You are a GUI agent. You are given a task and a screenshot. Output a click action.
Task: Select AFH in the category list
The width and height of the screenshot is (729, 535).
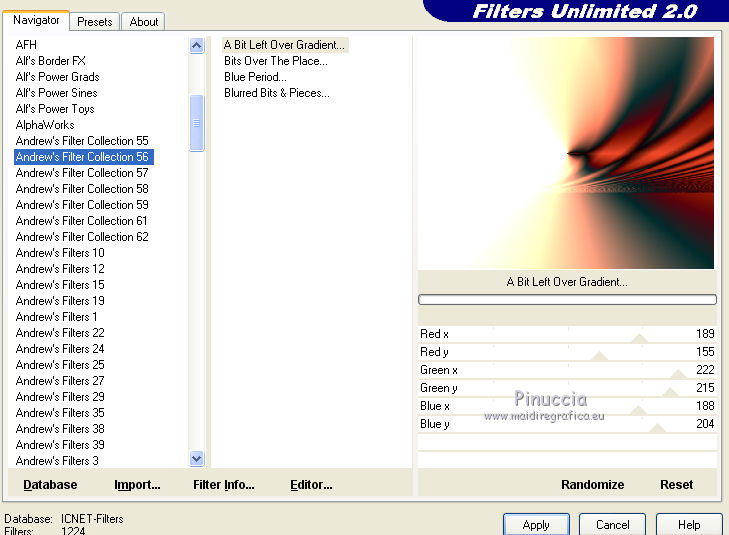pos(26,45)
